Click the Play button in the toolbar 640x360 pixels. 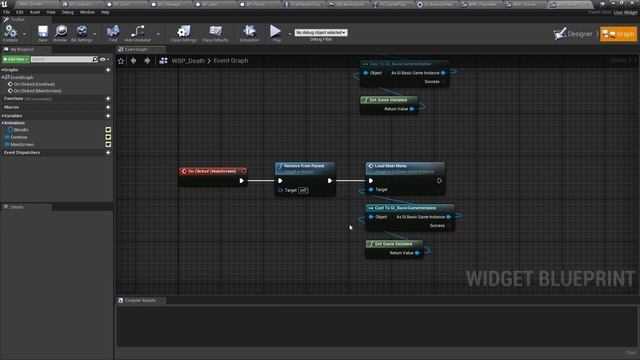(276, 33)
